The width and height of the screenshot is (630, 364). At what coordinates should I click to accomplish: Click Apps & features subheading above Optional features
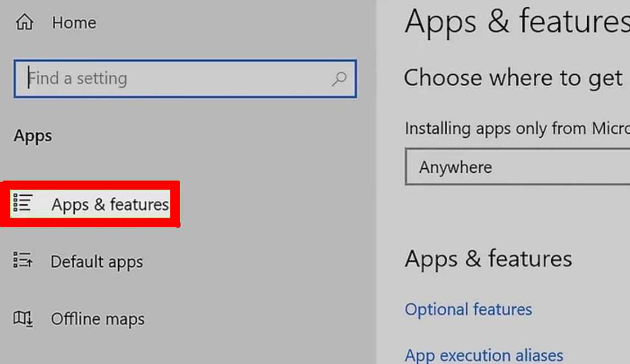pos(488,259)
